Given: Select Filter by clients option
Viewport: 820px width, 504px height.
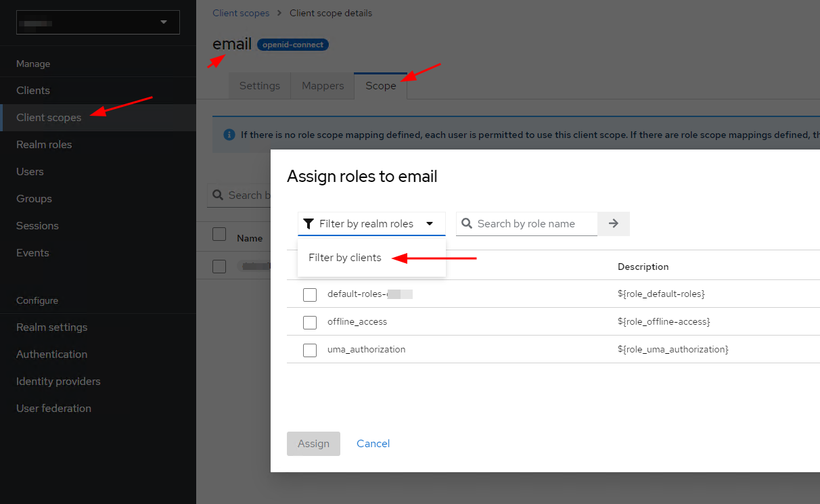Looking at the screenshot, I should [x=345, y=258].
